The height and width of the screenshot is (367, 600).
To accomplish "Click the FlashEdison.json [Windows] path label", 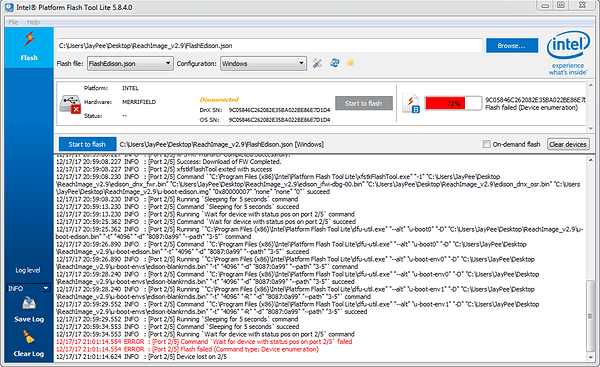I will (x=222, y=144).
